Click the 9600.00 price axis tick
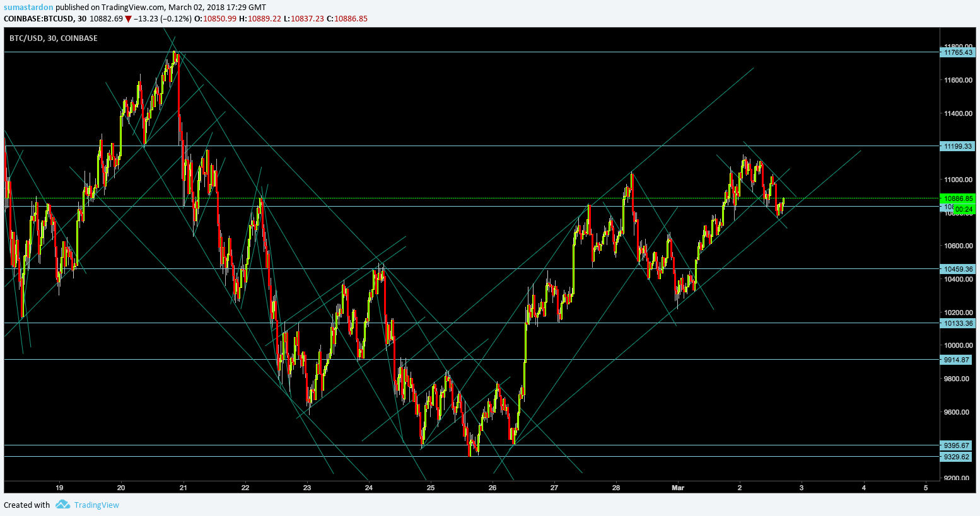Image resolution: width=980 pixels, height=516 pixels. click(958, 412)
